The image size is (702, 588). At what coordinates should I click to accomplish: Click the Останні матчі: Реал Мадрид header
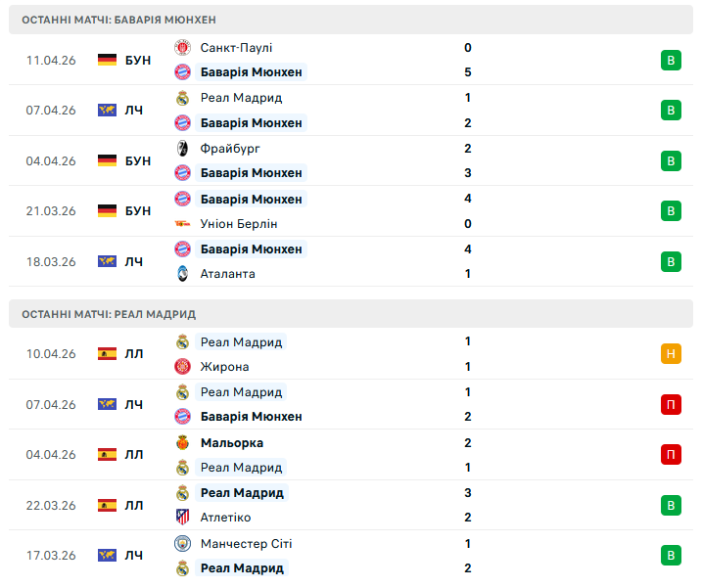(108, 314)
